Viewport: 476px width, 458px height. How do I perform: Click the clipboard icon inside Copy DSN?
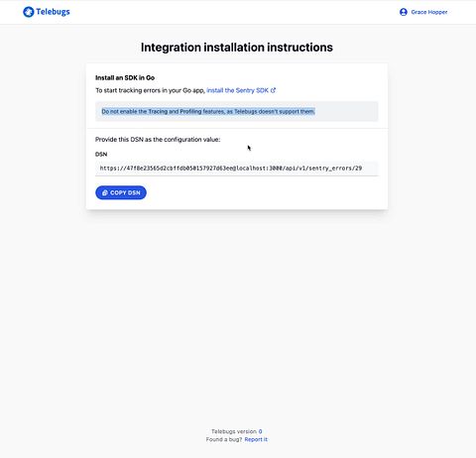(x=105, y=192)
